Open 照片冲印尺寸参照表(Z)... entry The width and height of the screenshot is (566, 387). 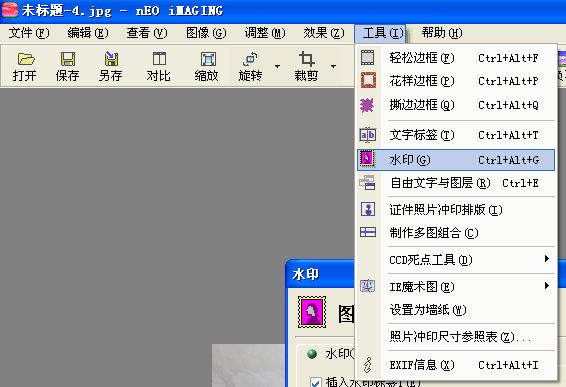tap(456, 337)
